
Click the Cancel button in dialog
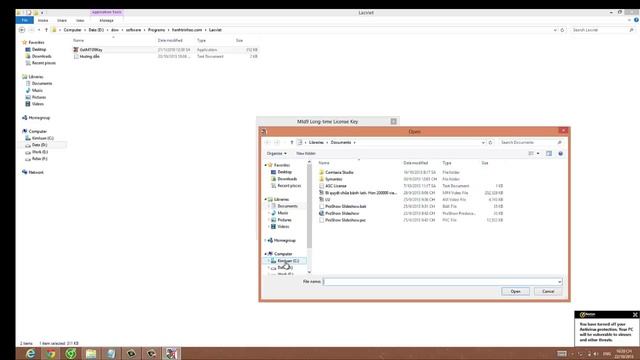[x=548, y=291]
